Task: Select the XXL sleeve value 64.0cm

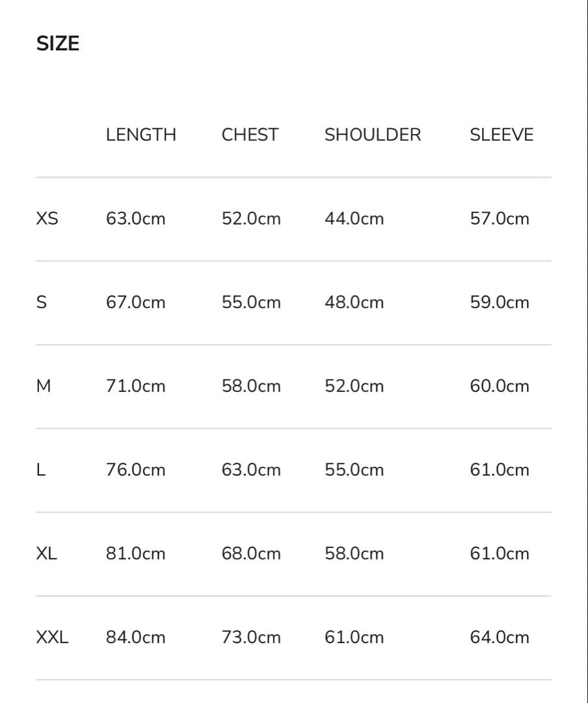Action: pyautogui.click(x=500, y=637)
